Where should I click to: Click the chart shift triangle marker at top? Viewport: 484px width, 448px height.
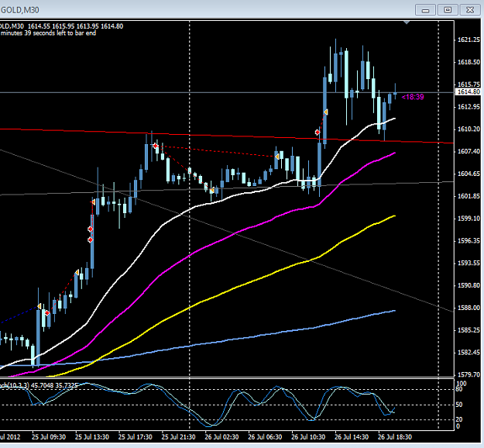[x=407, y=22]
